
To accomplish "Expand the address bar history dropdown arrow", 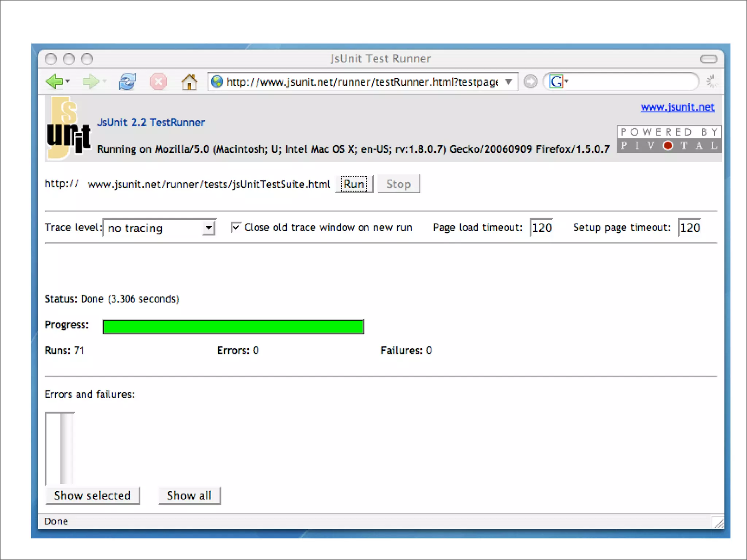I will (508, 81).
